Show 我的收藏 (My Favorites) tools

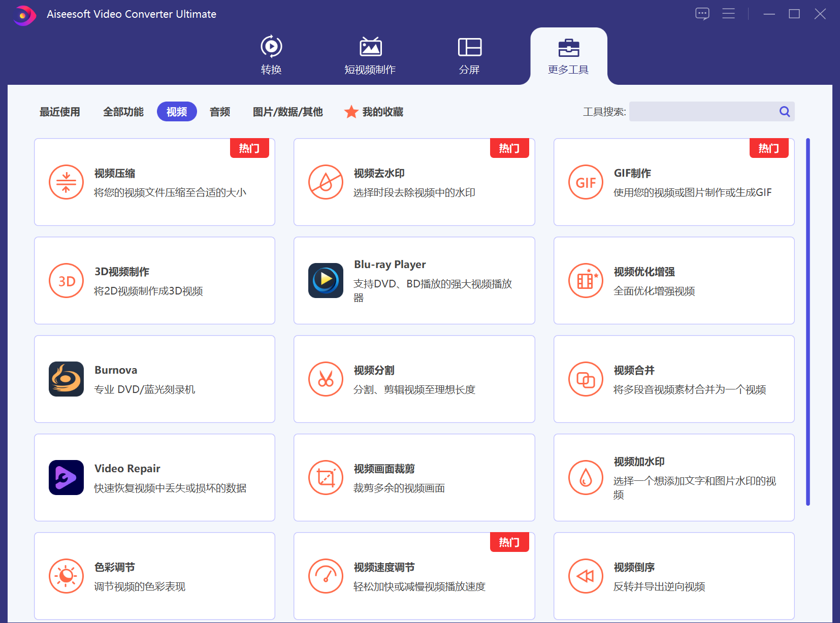pyautogui.click(x=374, y=112)
